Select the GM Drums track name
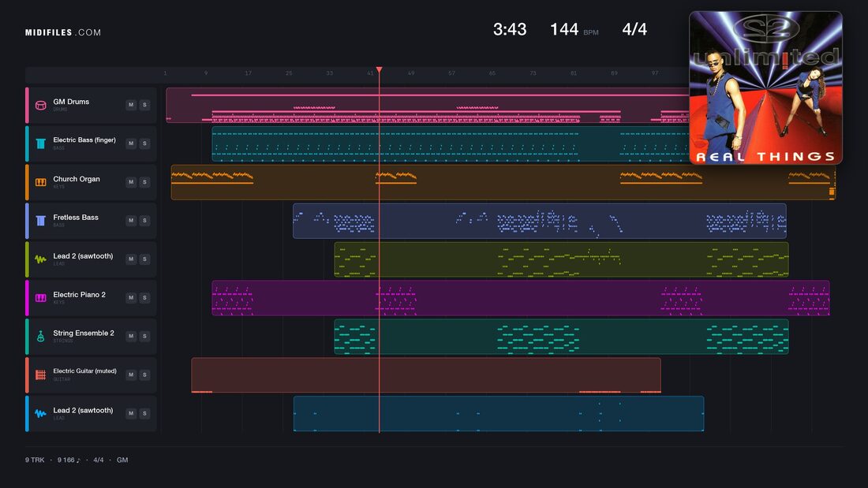868x488 pixels. point(71,102)
